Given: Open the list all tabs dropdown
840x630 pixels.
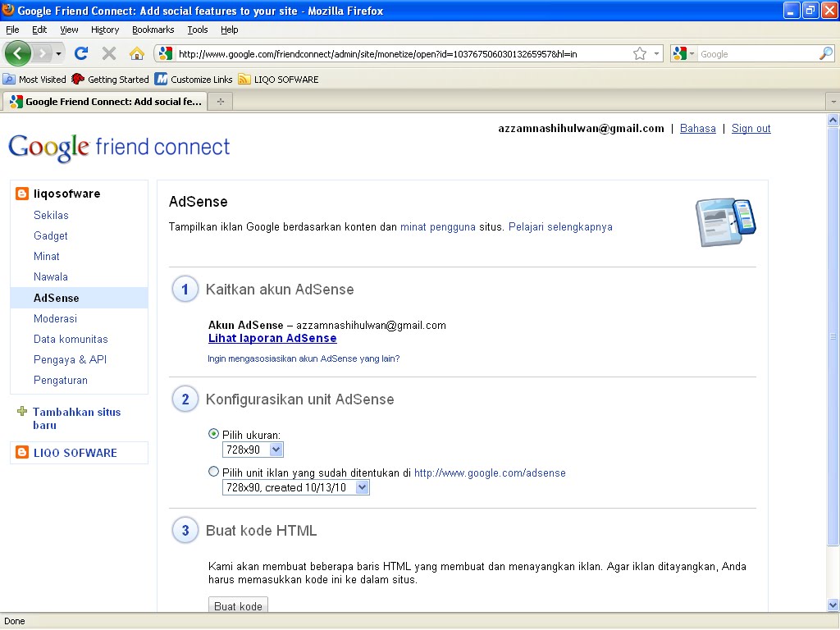Looking at the screenshot, I should (x=833, y=101).
